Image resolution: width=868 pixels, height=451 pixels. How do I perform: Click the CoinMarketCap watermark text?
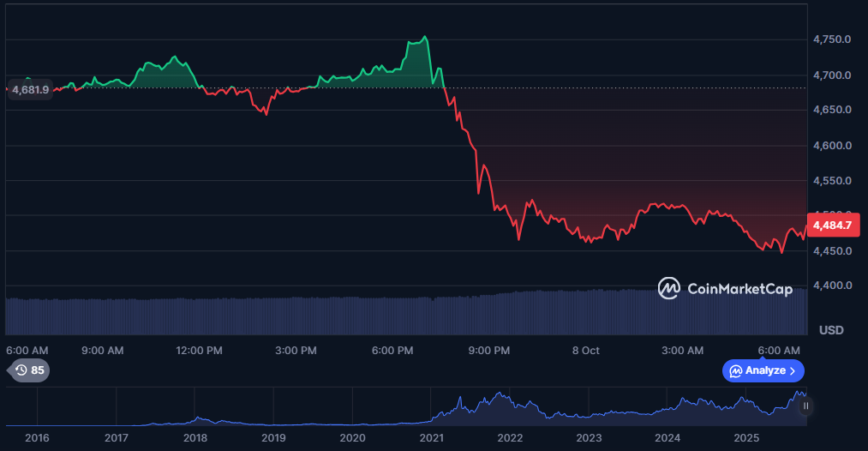[739, 290]
